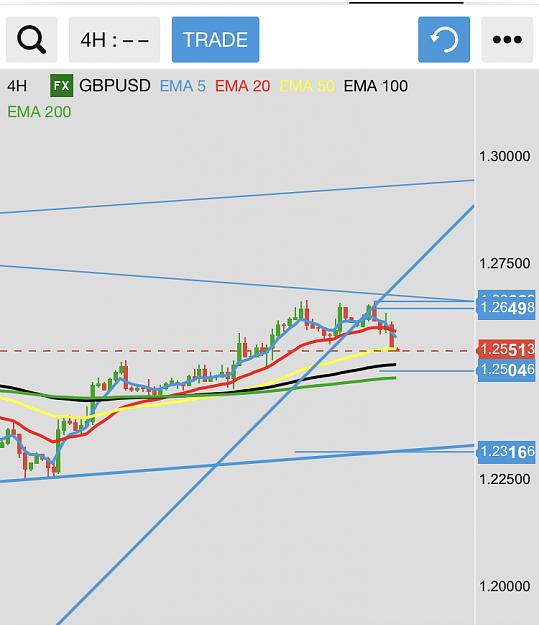539x625 pixels.
Task: Open the 4H timeframe selector
Action: click(114, 39)
